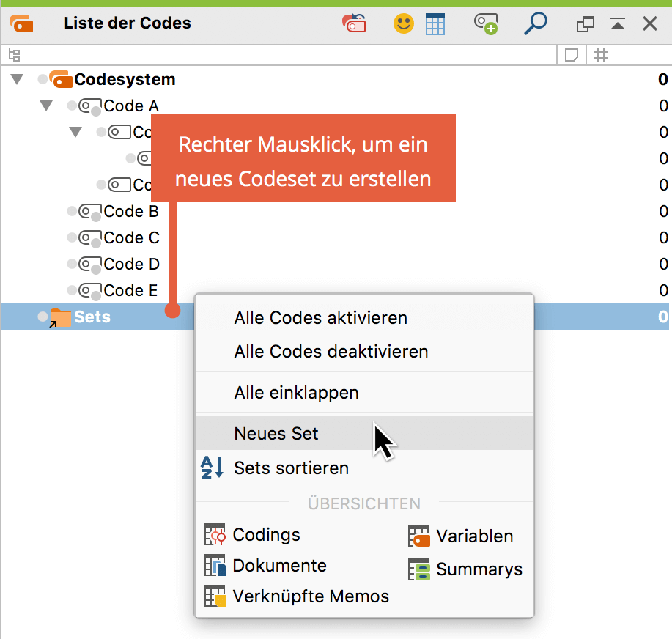Click the Sets sortieren A-Z icon
This screenshot has height=639, width=672.
coord(212,467)
